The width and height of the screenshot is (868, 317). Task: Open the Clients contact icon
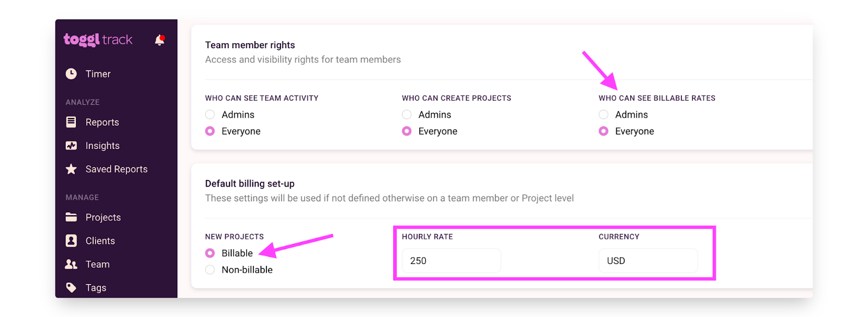click(x=71, y=241)
